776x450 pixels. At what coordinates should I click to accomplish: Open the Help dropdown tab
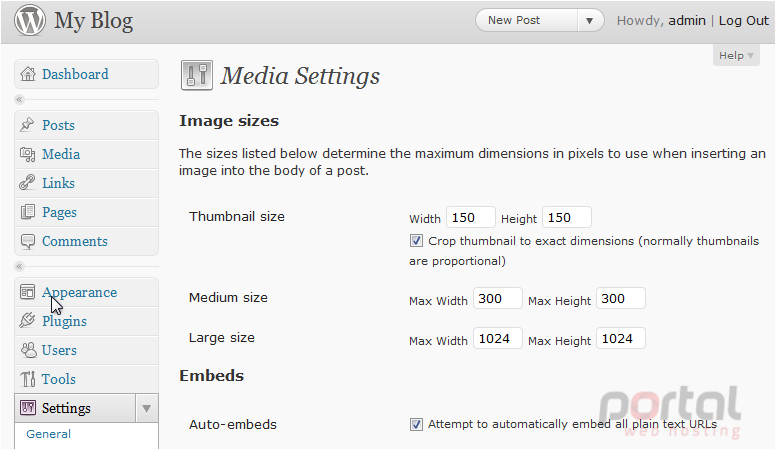(x=736, y=55)
